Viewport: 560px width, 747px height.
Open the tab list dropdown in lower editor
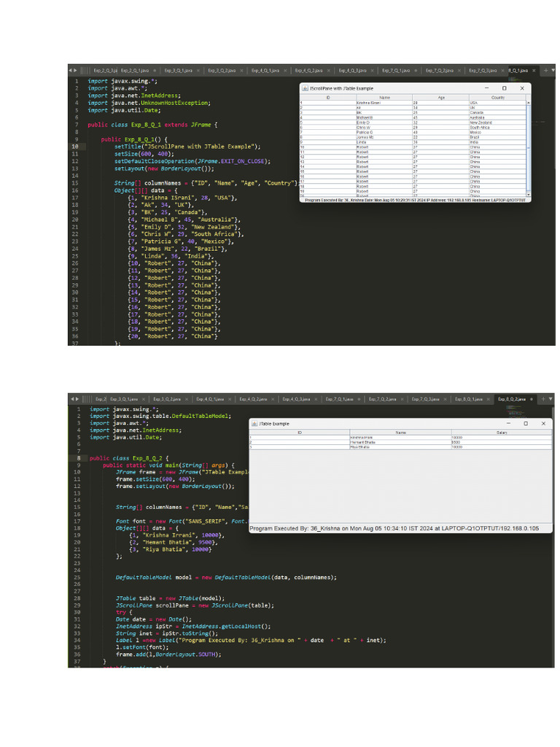pyautogui.click(x=551, y=400)
